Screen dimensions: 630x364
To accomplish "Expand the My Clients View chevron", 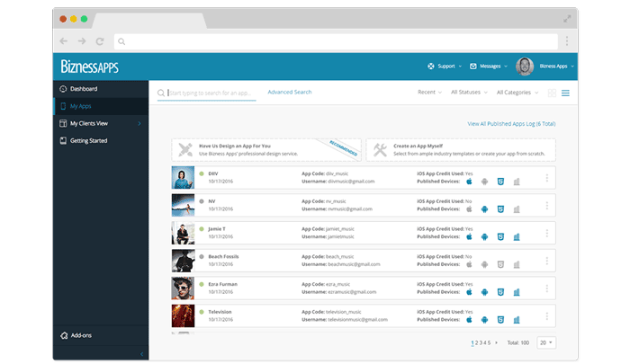I will [x=139, y=124].
